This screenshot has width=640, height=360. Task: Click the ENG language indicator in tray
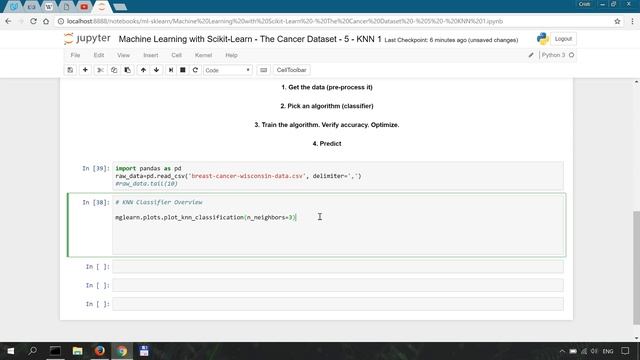tap(608, 351)
